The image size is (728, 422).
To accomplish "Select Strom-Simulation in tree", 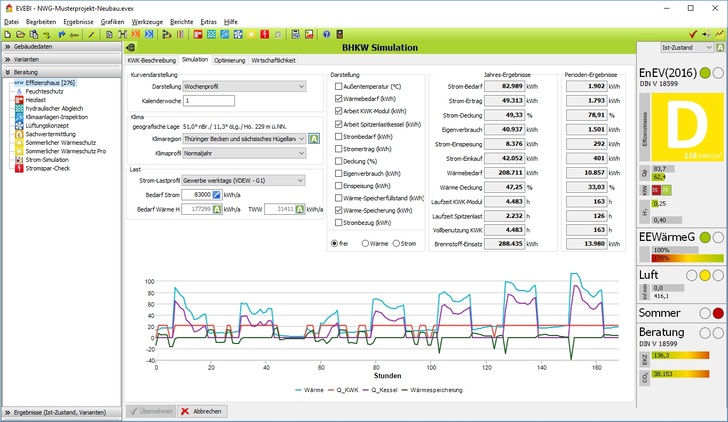I will point(47,160).
